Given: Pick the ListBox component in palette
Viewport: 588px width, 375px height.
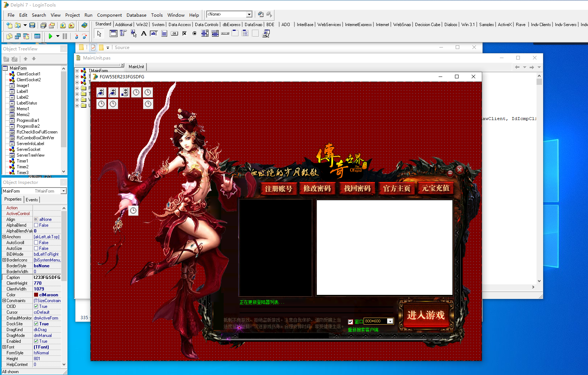Looking at the screenshot, I should point(205,34).
